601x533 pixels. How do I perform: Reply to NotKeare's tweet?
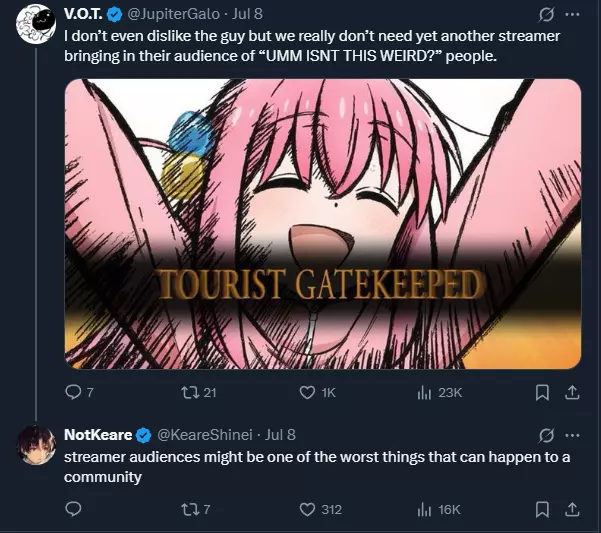click(73, 509)
